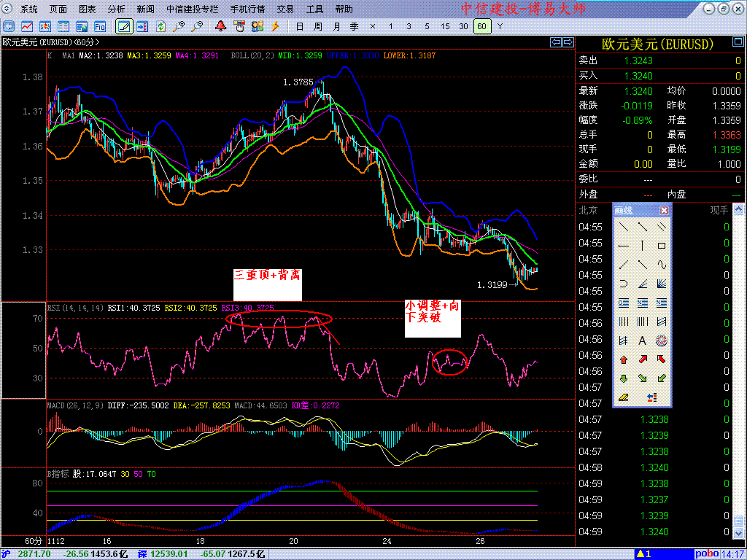Open the 中信建投专栏 menu
Viewport: 747px width, 560px height.
193,9
